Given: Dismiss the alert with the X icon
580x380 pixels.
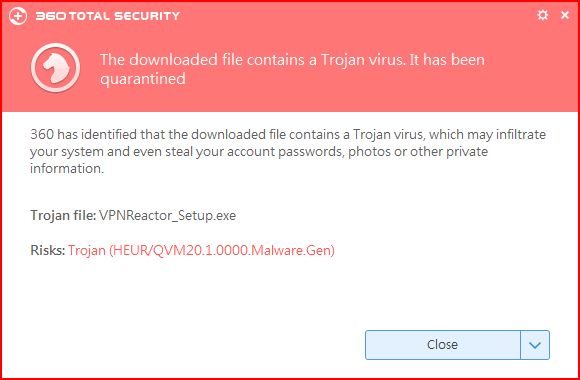Looking at the screenshot, I should [565, 15].
